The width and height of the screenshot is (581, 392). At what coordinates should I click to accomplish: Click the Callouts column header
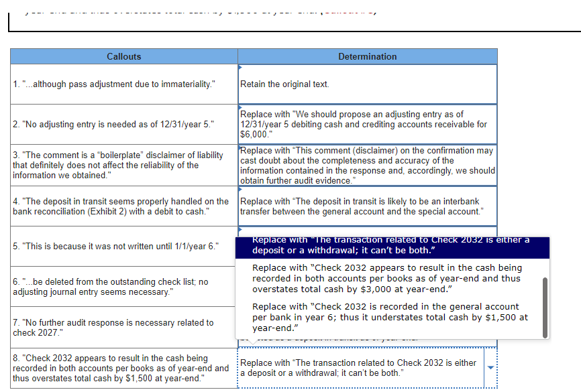(123, 56)
